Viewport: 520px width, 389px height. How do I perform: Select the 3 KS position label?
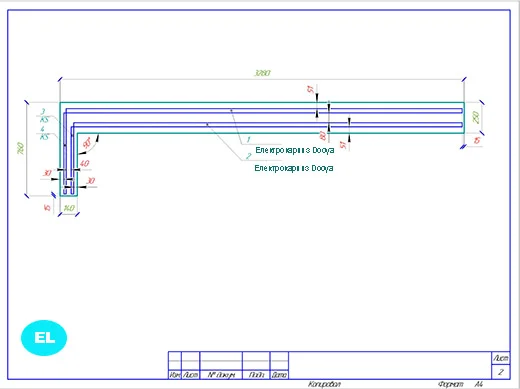44,115
